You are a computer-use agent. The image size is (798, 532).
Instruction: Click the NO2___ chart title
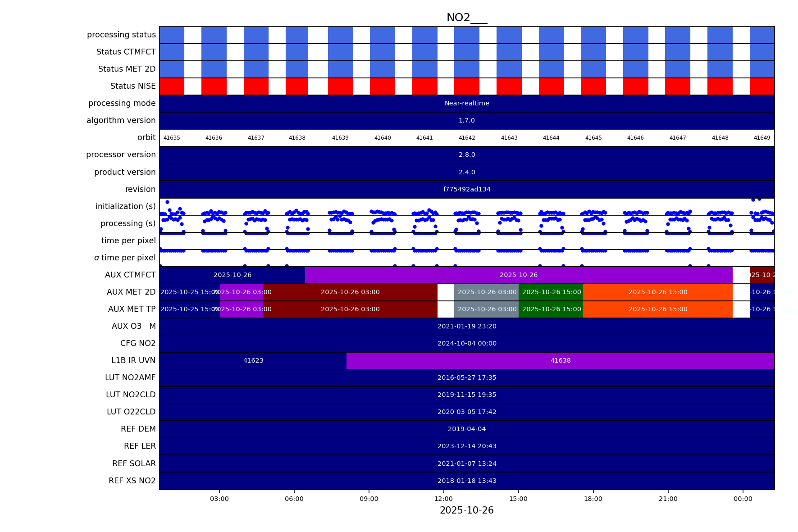[x=466, y=18]
